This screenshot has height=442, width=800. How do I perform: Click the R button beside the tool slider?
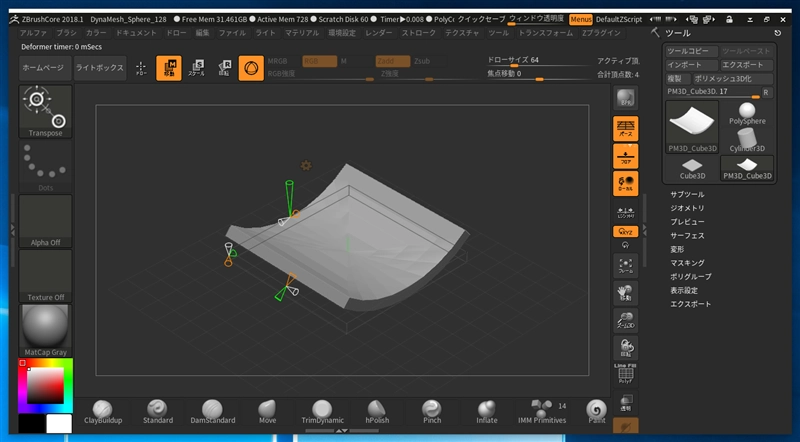click(x=766, y=92)
